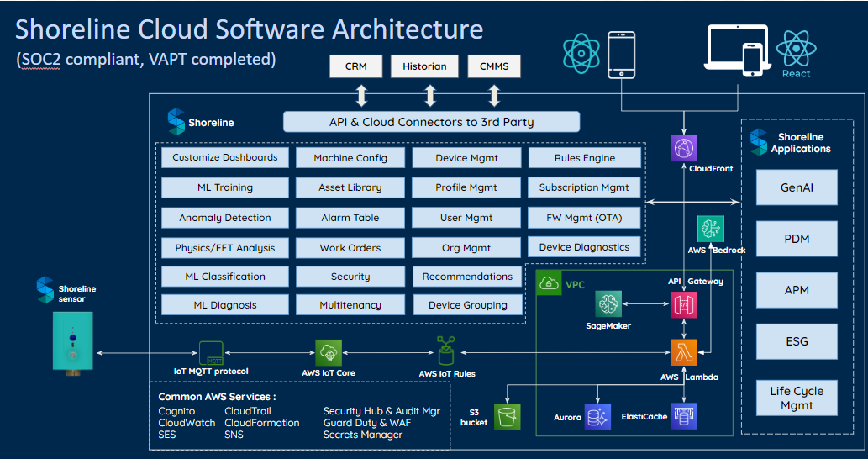The width and height of the screenshot is (868, 459).
Task: Click Security Hub & Audit Mgr text
Action: 381,411
